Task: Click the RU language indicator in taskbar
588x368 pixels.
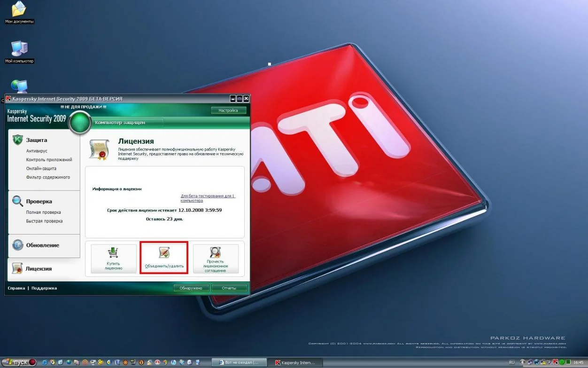Action: point(512,362)
